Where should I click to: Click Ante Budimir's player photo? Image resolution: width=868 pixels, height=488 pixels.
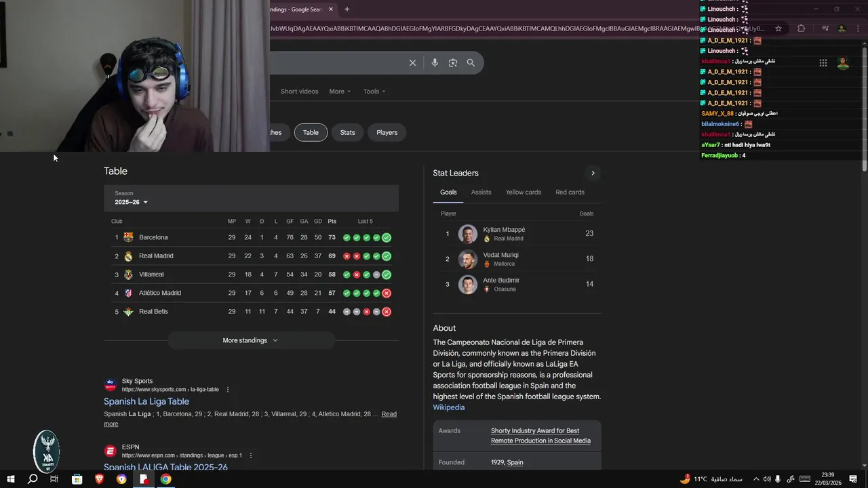click(x=468, y=284)
